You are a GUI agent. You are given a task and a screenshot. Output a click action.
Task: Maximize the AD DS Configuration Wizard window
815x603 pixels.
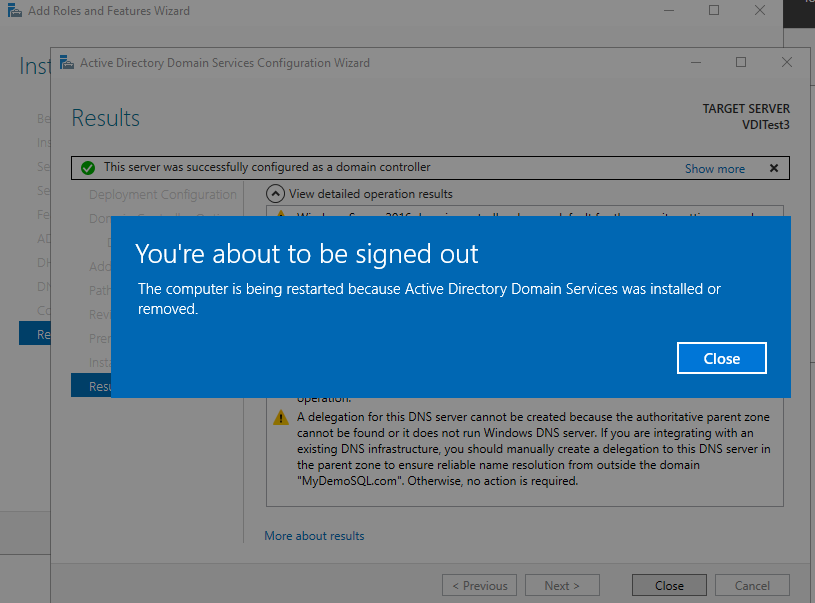[x=741, y=62]
